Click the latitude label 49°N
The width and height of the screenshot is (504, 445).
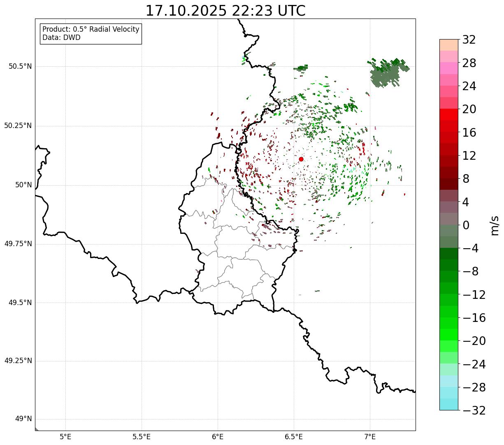(24, 419)
